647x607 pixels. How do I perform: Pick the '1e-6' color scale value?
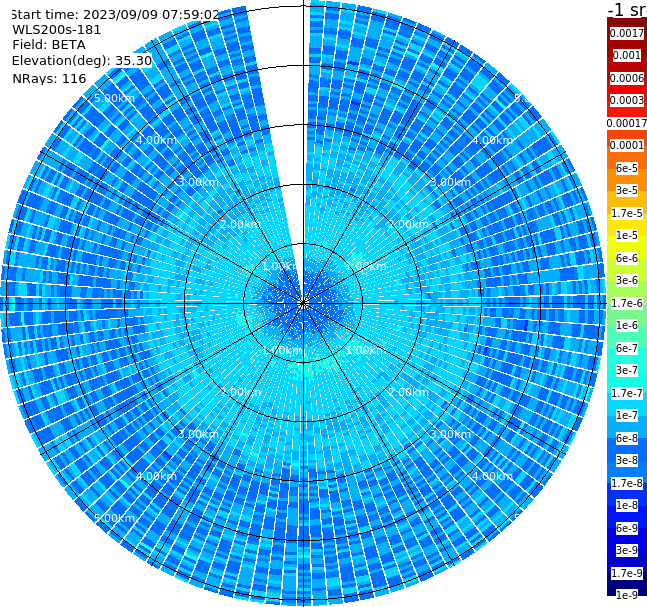pos(627,325)
